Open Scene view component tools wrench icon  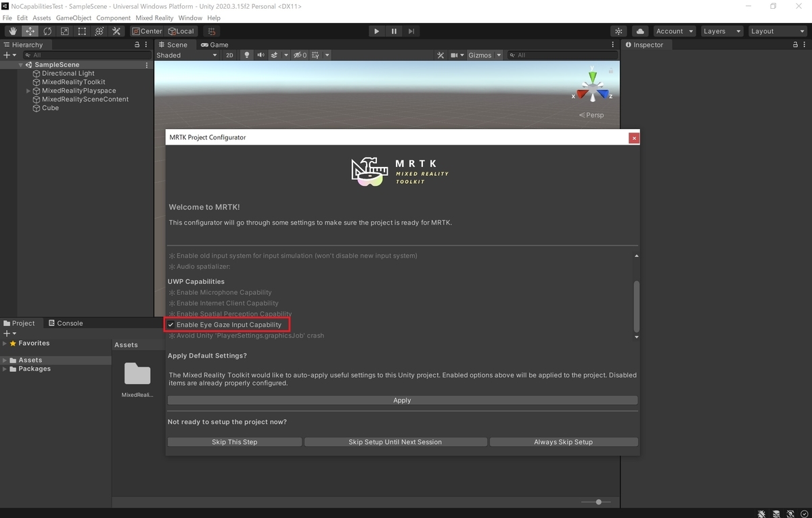coord(441,55)
